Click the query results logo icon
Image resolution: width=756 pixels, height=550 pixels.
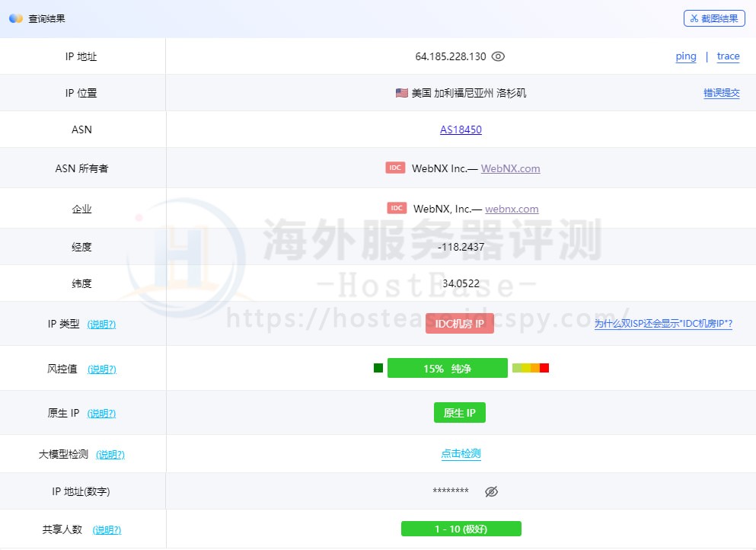point(16,18)
